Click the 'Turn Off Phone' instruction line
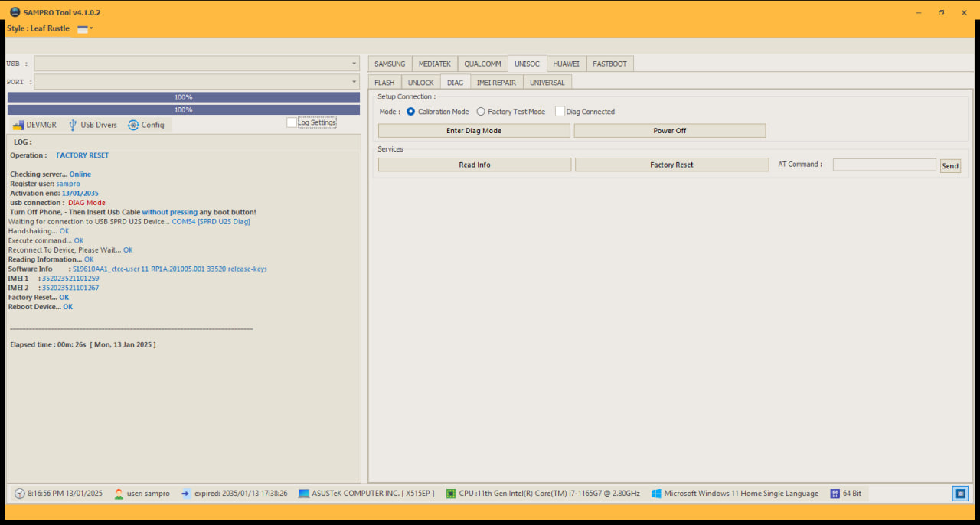The image size is (980, 525). (133, 212)
